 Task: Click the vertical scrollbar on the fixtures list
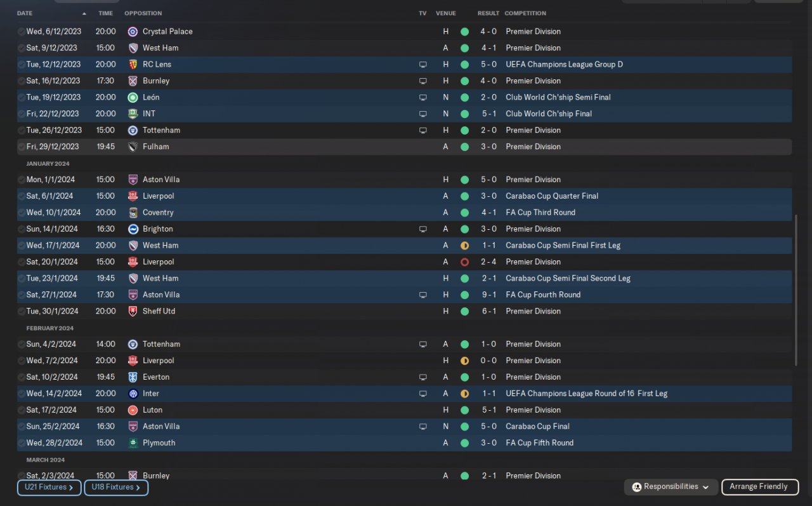pyautogui.click(x=796, y=290)
